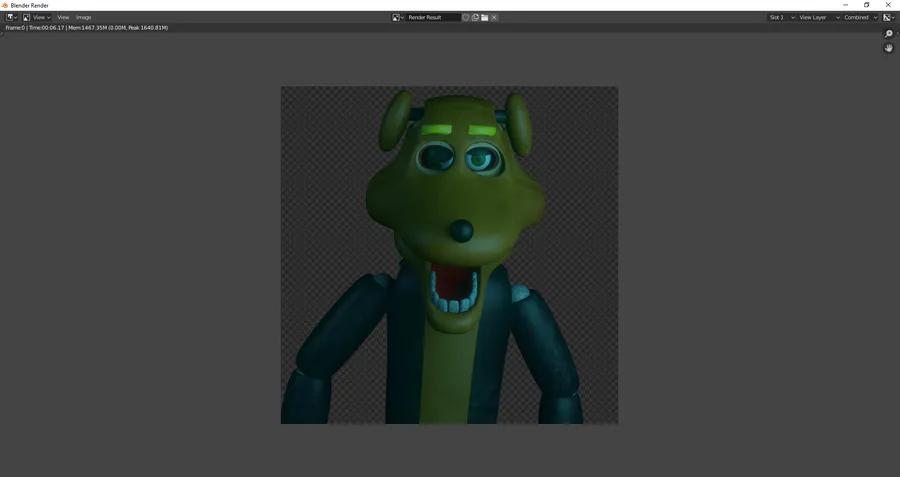The height and width of the screenshot is (477, 900).
Task: Click the Blender logo in title bar
Action: point(5,5)
